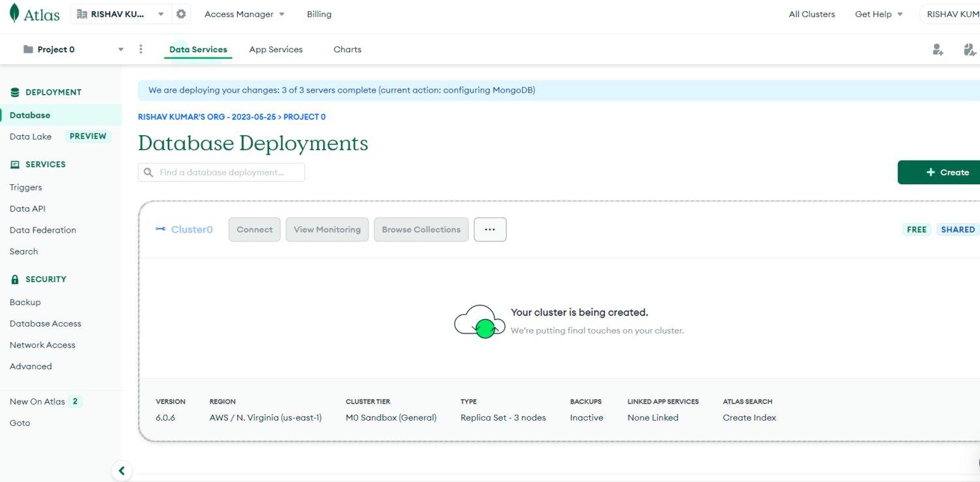Open Backup under Security
This screenshot has height=482, width=980.
point(25,302)
